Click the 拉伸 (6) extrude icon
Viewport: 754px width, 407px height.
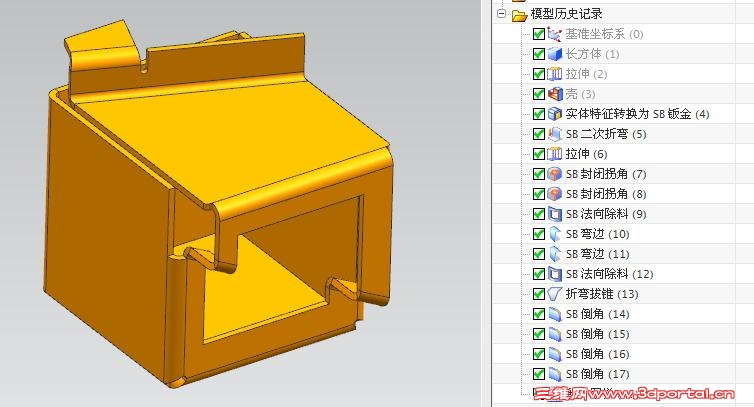coord(554,154)
